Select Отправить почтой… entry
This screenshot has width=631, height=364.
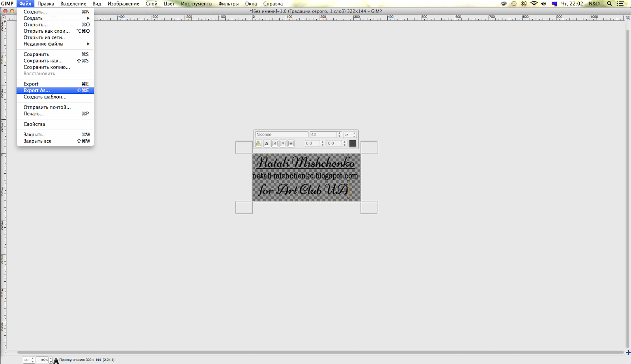point(55,107)
